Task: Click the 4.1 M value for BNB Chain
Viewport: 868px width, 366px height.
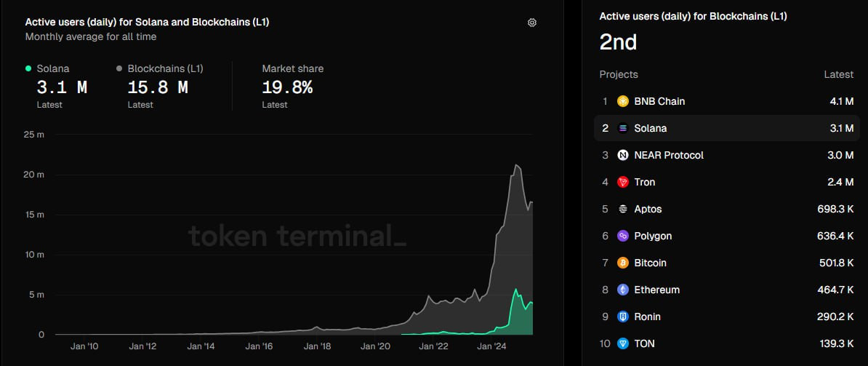Action: [841, 101]
